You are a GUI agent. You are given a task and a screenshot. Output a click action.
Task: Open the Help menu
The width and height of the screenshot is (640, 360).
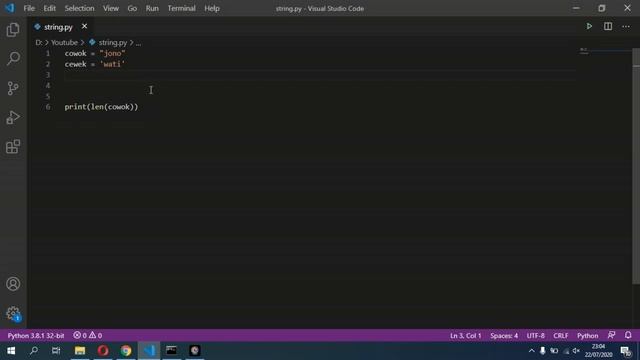point(212,8)
